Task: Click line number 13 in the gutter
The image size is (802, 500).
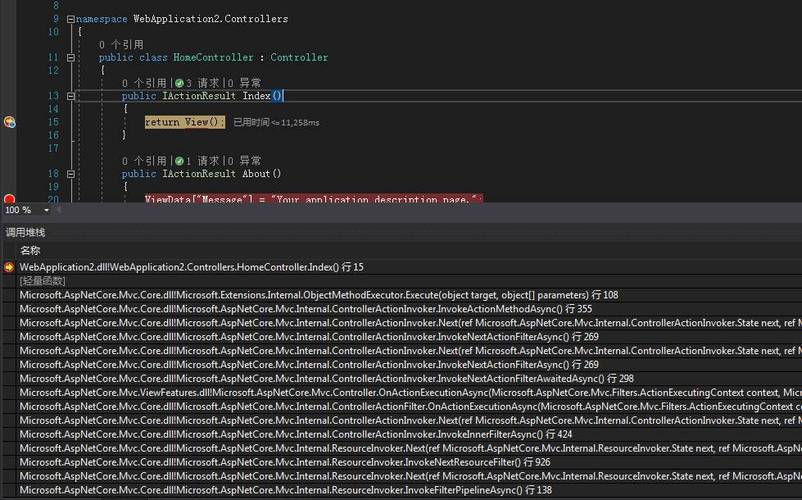Action: (x=53, y=96)
